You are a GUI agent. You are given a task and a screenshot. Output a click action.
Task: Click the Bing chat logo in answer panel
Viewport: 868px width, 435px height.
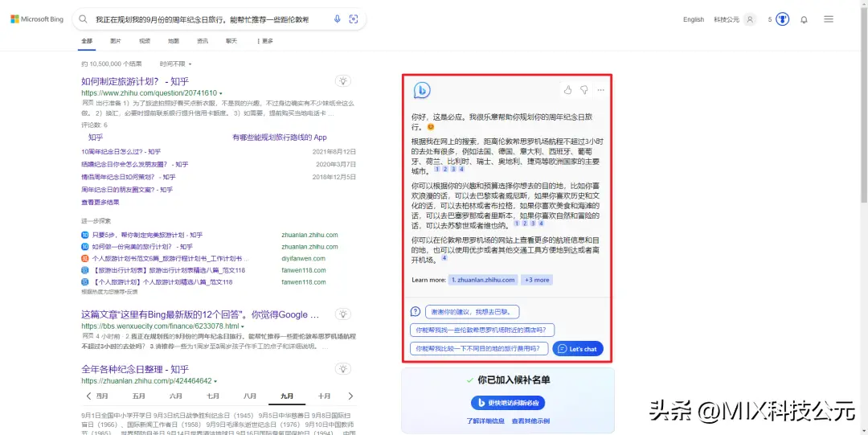coord(422,90)
